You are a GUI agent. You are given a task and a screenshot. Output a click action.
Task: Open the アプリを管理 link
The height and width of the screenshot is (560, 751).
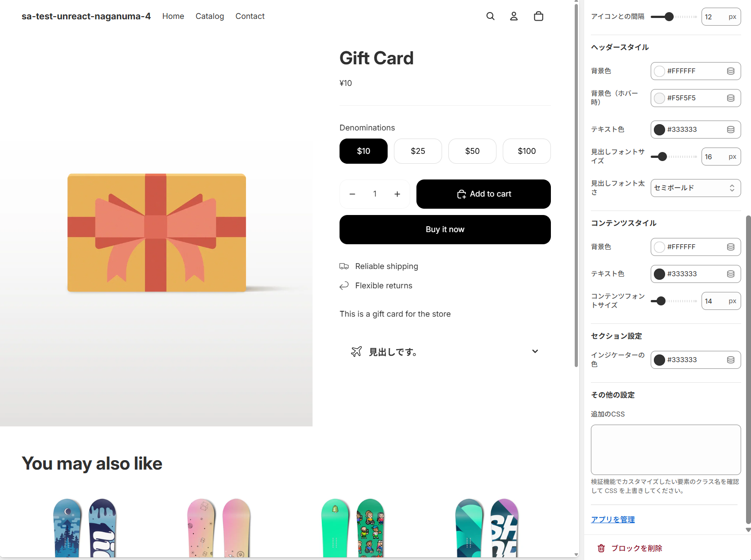click(612, 520)
